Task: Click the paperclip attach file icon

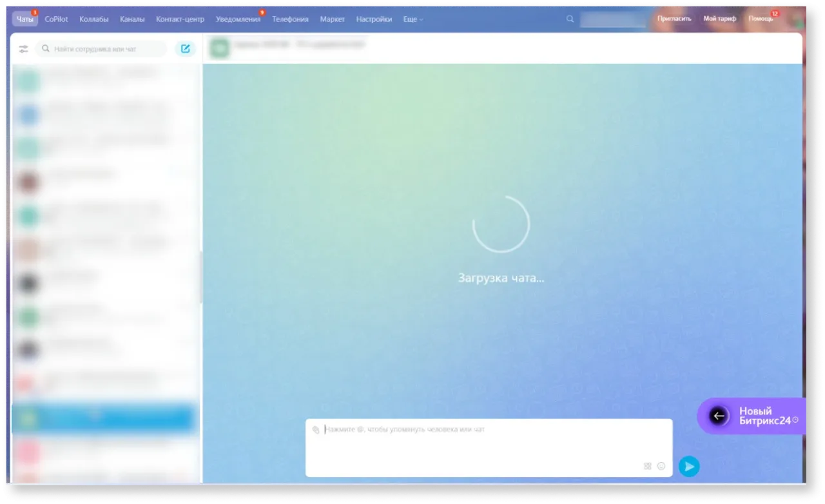Action: pos(316,429)
